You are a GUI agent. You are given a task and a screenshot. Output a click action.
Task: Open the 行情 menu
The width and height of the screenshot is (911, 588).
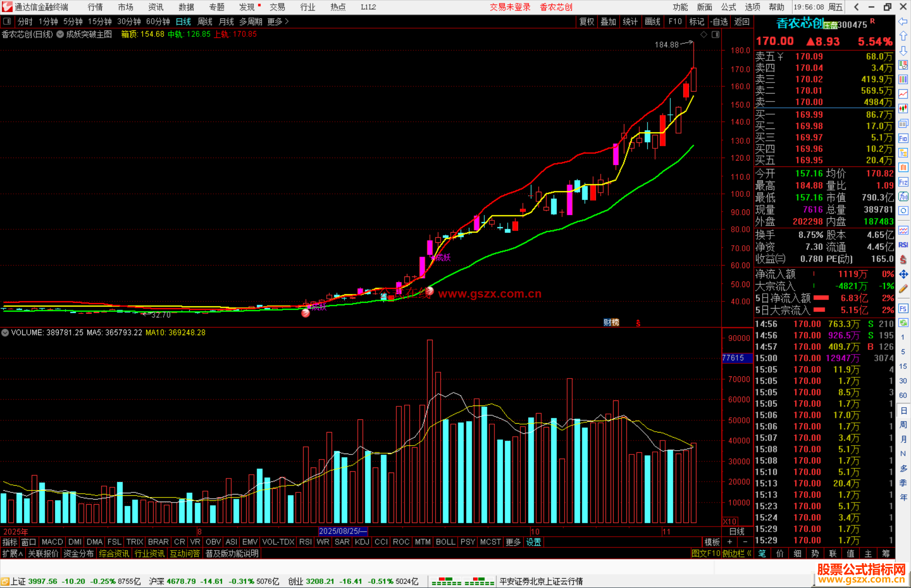tap(95, 7)
